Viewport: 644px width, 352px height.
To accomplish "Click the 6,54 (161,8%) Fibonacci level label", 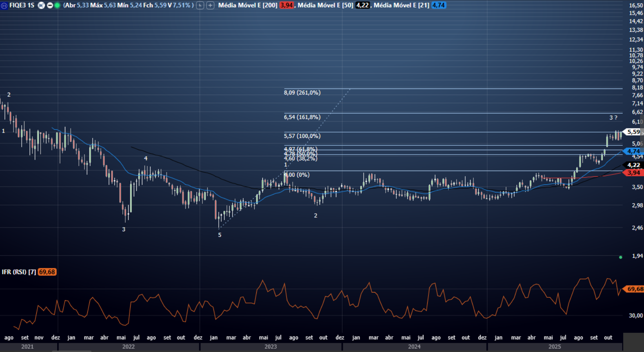I will point(302,117).
